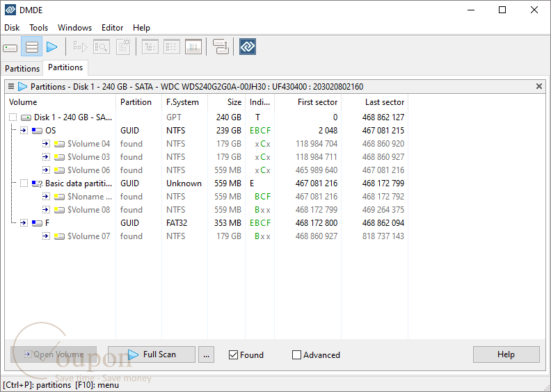Select the OS partition row

coord(207,131)
